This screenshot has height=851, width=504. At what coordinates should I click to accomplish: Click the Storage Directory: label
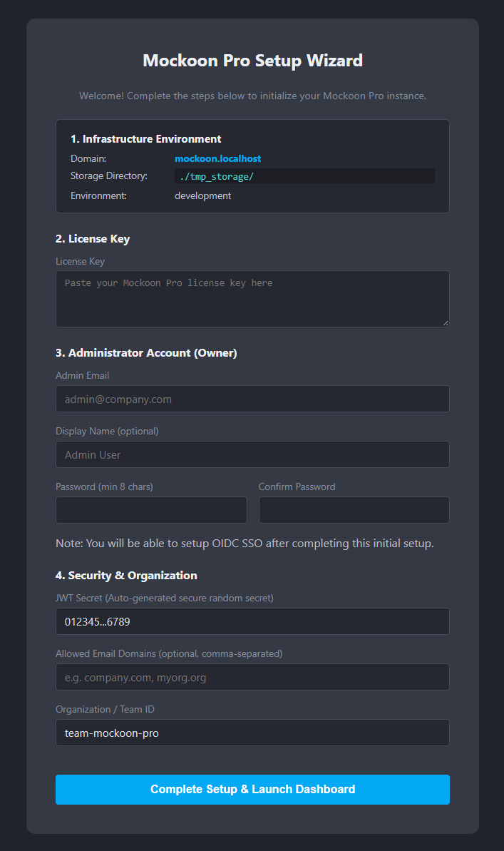coord(109,176)
